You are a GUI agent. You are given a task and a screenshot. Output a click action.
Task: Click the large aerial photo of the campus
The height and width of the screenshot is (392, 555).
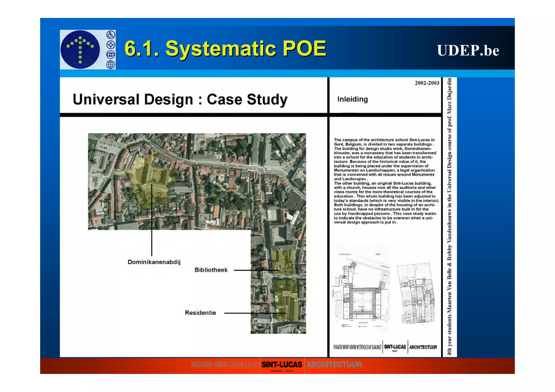tap(197, 182)
